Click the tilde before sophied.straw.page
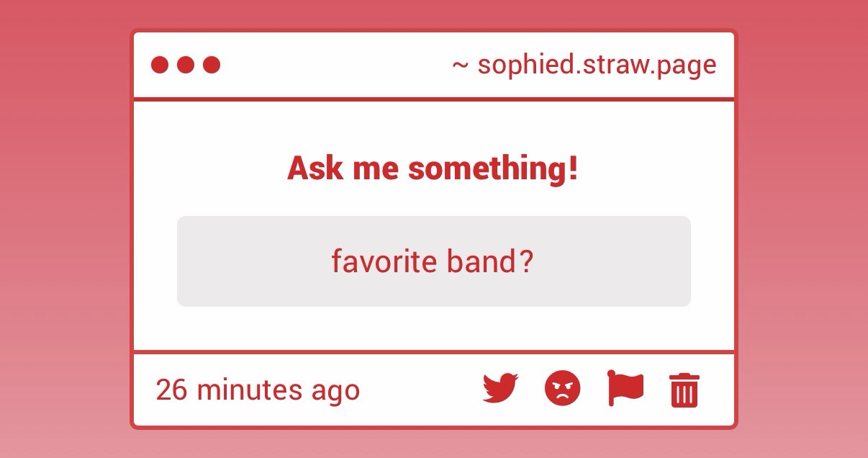Image resolution: width=868 pixels, height=458 pixels. [x=460, y=65]
